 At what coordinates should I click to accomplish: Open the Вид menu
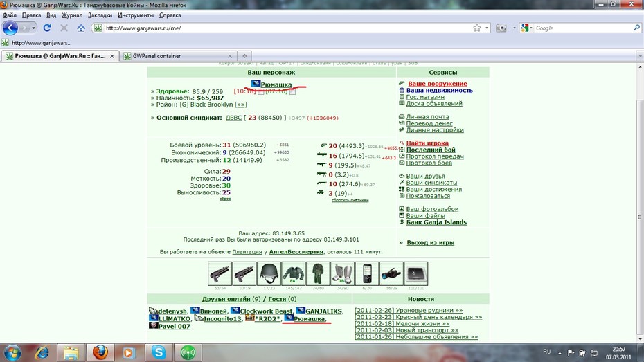click(x=51, y=15)
